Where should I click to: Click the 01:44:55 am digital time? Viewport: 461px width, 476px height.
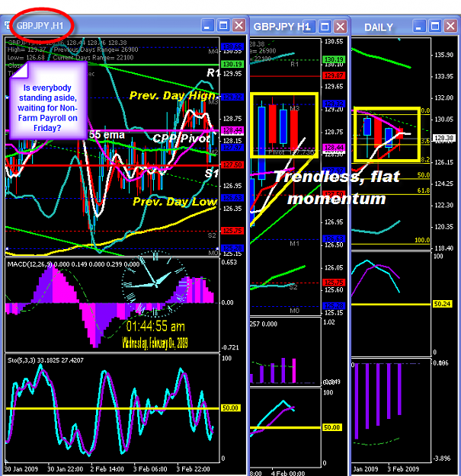coord(155,326)
